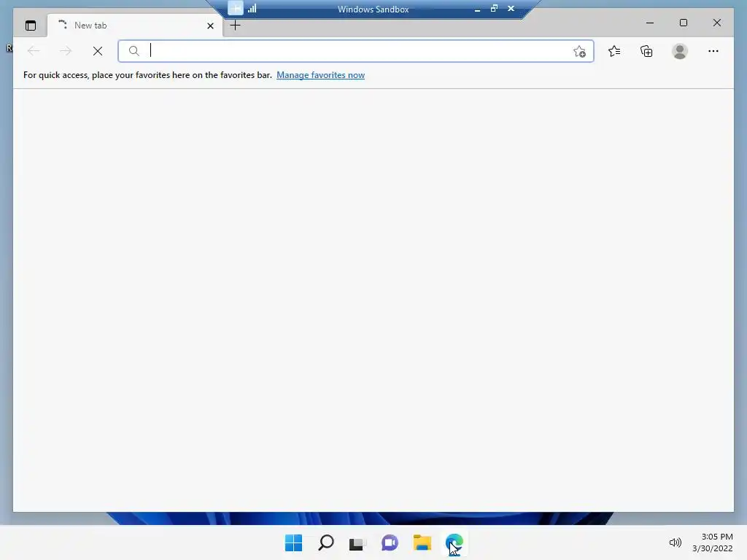The height and width of the screenshot is (560, 747).
Task: Click the Microsoft Edge taskbar icon
Action: click(454, 542)
